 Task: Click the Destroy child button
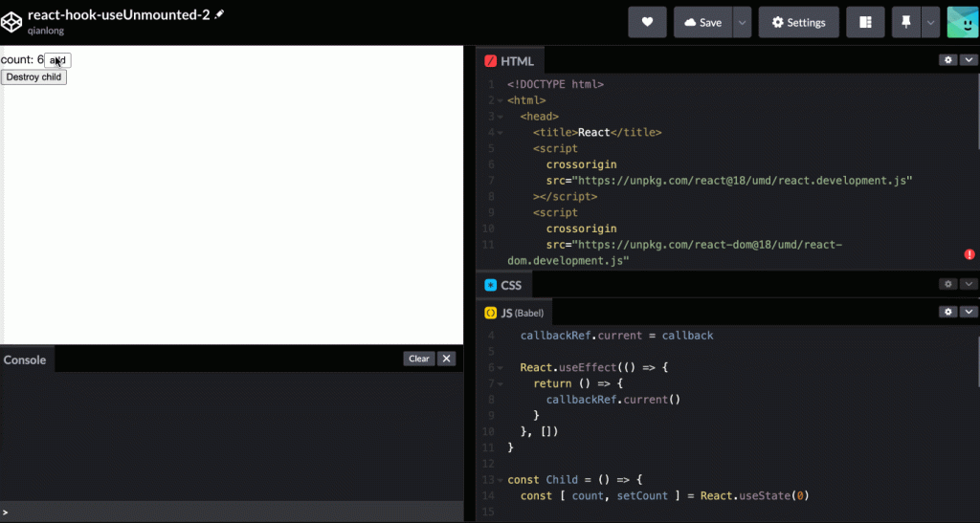[33, 76]
